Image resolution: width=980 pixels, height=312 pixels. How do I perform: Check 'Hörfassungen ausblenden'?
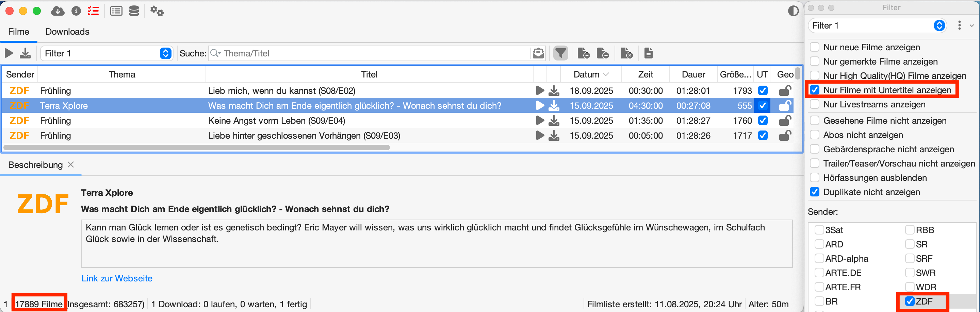click(815, 177)
